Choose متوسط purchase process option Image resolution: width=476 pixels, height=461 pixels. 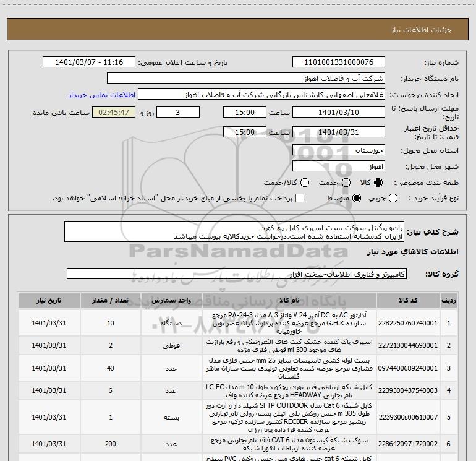tap(357, 198)
